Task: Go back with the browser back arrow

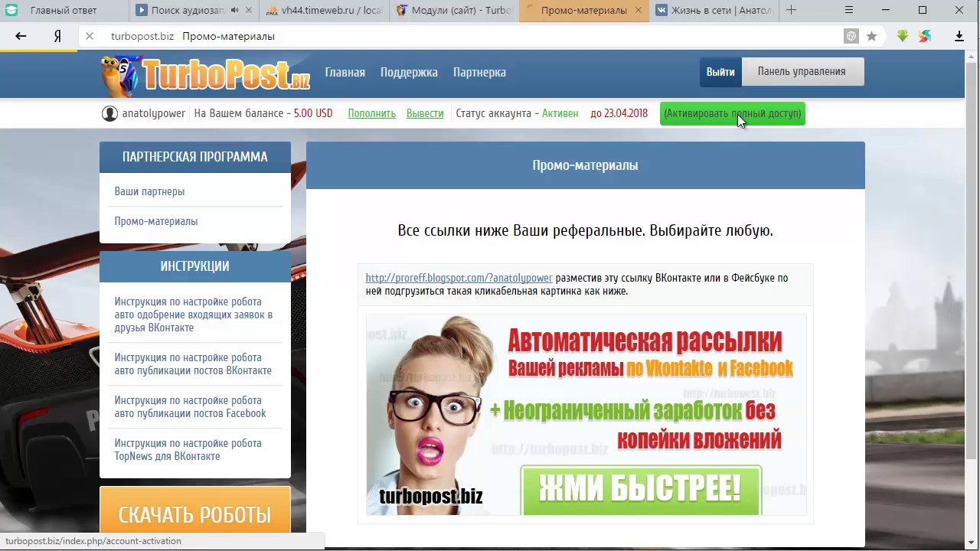Action: (21, 36)
